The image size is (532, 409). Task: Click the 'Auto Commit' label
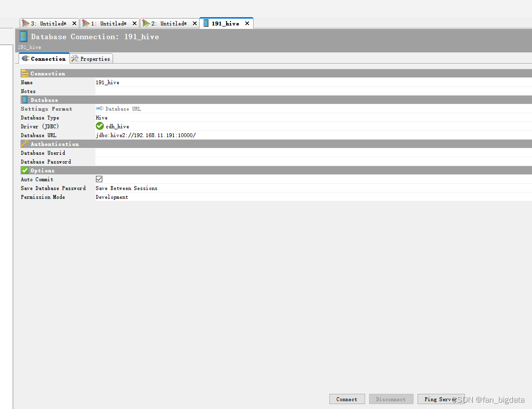pos(37,179)
